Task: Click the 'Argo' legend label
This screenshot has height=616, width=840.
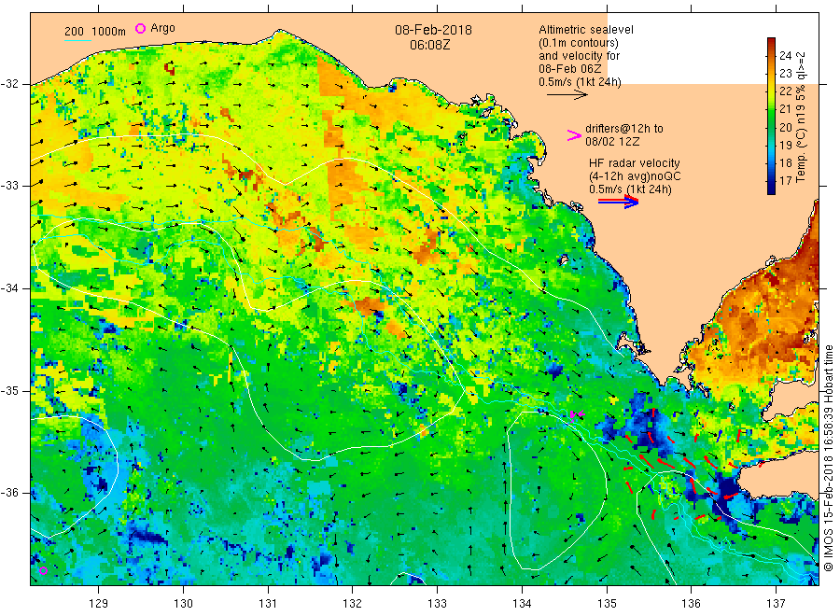Action: tap(162, 28)
